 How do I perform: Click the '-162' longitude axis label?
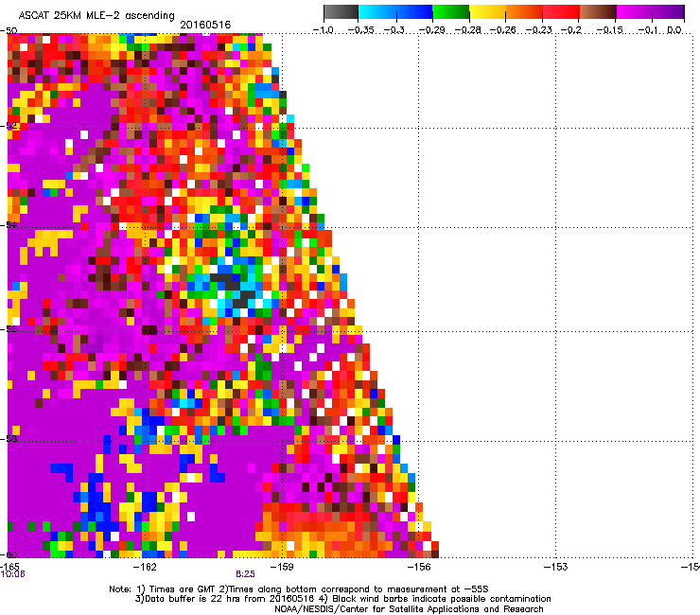(x=145, y=567)
